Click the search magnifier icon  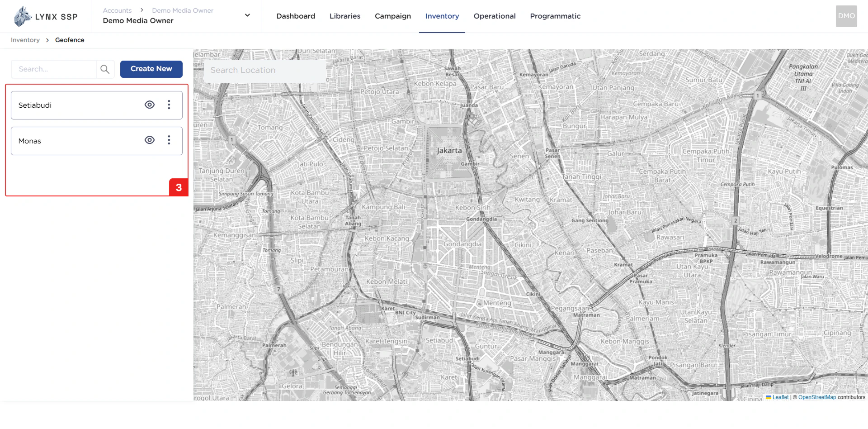(x=105, y=69)
